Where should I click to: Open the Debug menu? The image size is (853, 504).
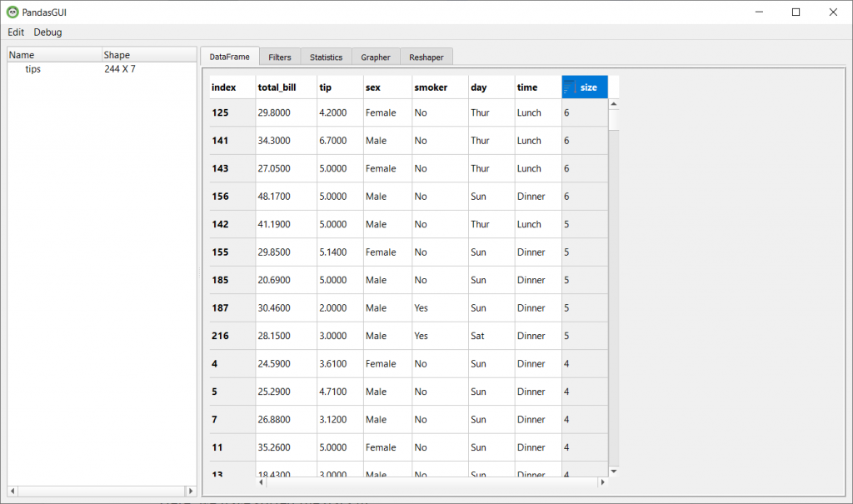47,32
